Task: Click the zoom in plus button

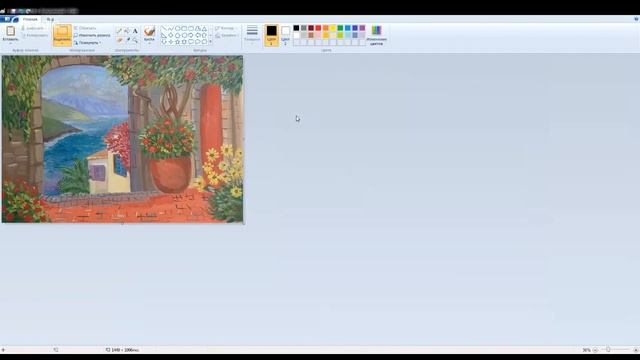Action: pos(636,350)
